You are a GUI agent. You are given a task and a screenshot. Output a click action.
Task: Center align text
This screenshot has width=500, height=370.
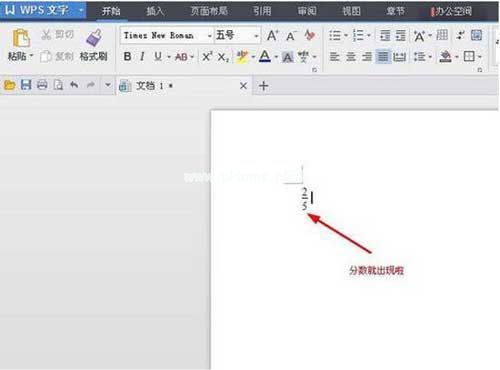pyautogui.click(x=351, y=57)
